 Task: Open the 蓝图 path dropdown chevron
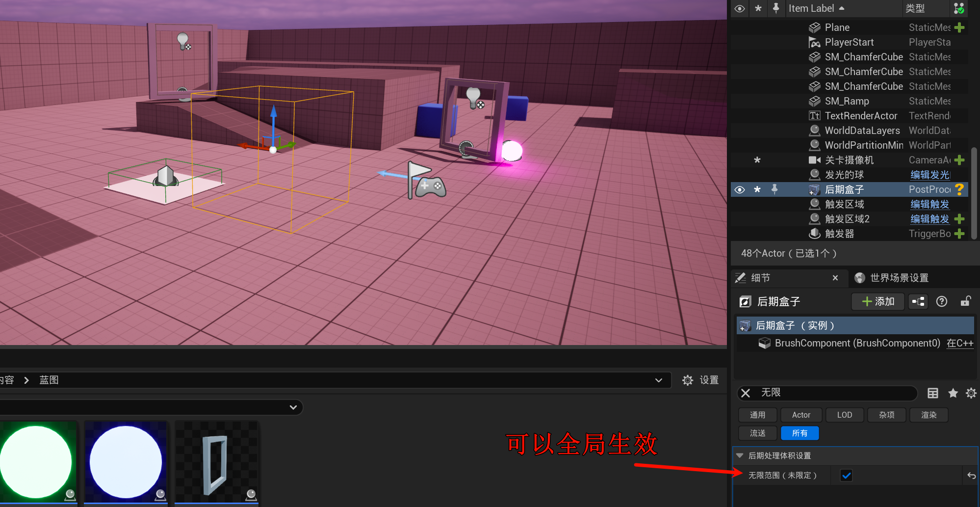[658, 380]
